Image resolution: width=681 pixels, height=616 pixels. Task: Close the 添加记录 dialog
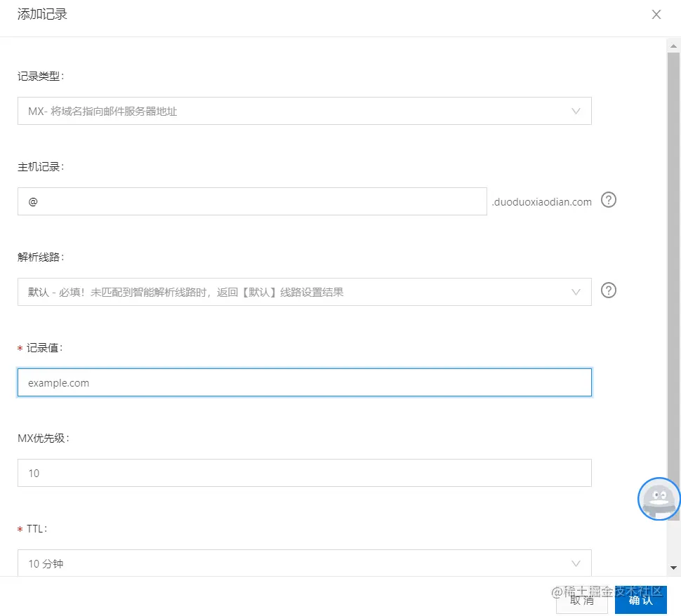[x=656, y=14]
